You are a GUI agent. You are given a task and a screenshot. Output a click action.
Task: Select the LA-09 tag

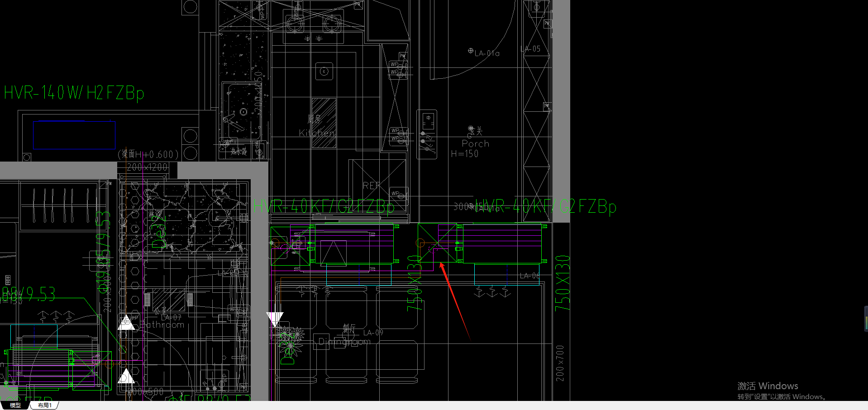tap(373, 333)
